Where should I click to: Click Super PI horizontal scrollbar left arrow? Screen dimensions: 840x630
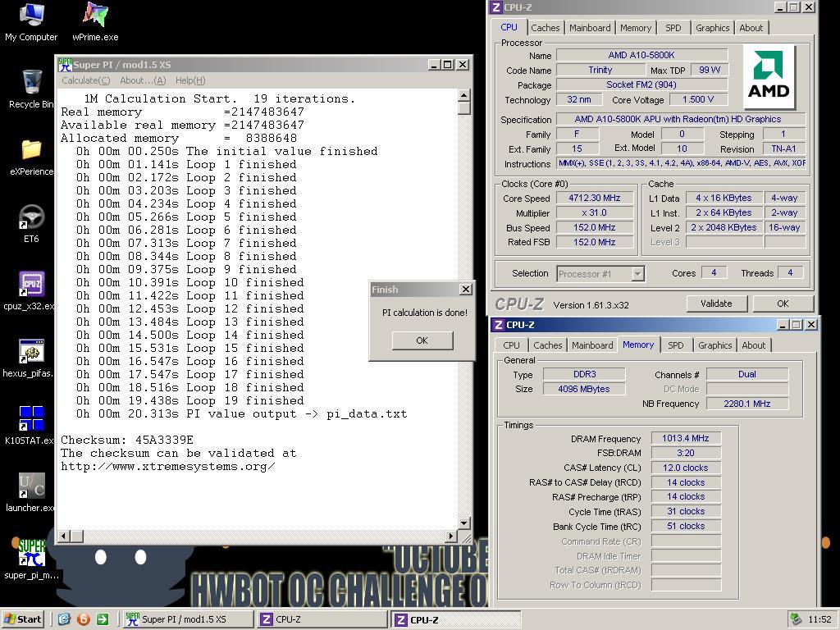tap(64, 536)
